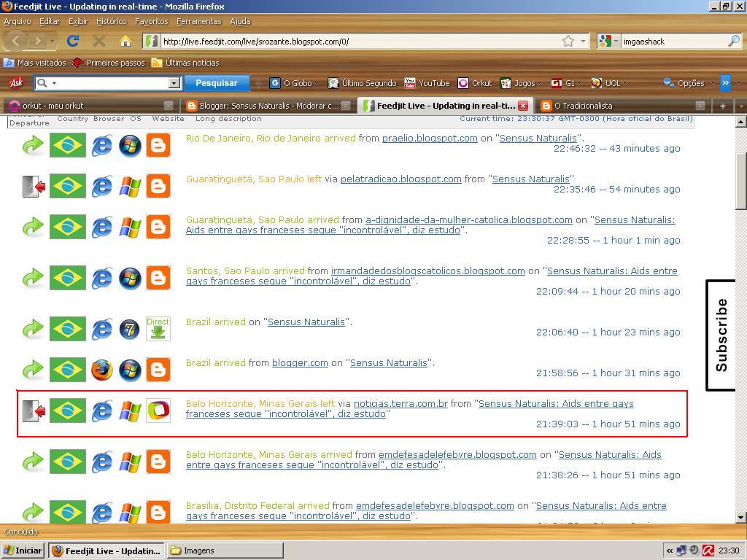Click the Direct download icon
Screen dimensions: 747x560
tap(158, 329)
